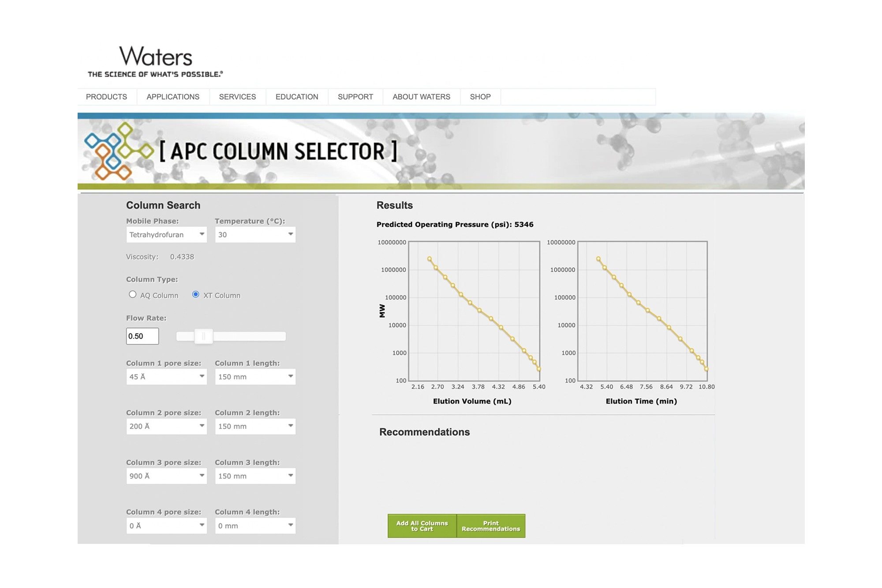Click Print Recommendations button
This screenshot has width=882, height=588.
point(491,526)
